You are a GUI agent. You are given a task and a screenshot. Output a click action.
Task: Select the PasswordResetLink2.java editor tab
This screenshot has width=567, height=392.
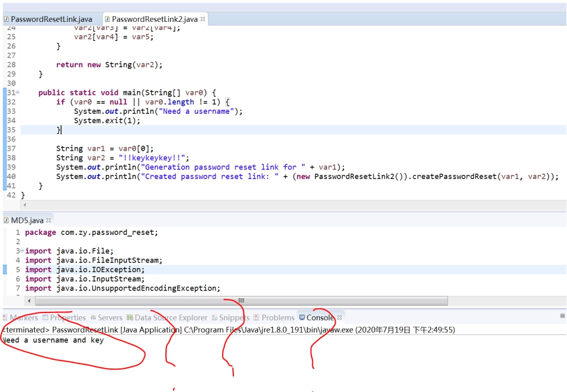tap(154, 19)
